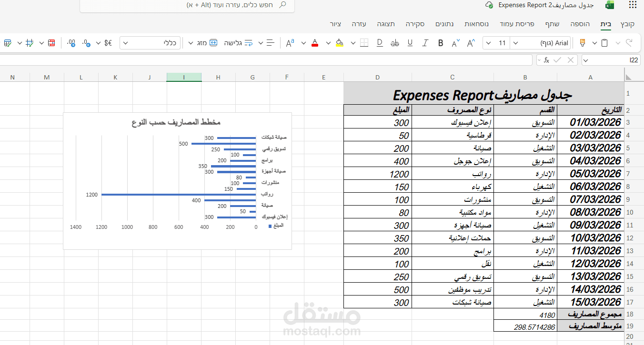This screenshot has height=345, width=644.
Task: Click into the formula bar field
Action: [266, 60]
